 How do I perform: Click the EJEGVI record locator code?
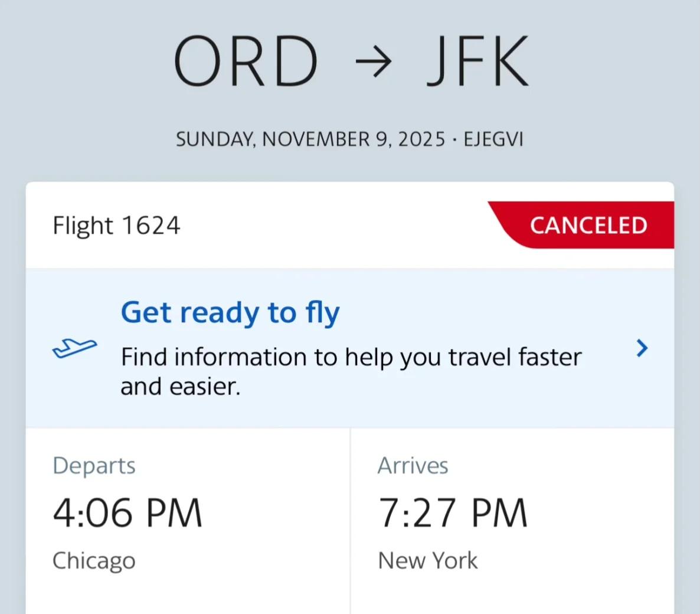[493, 139]
